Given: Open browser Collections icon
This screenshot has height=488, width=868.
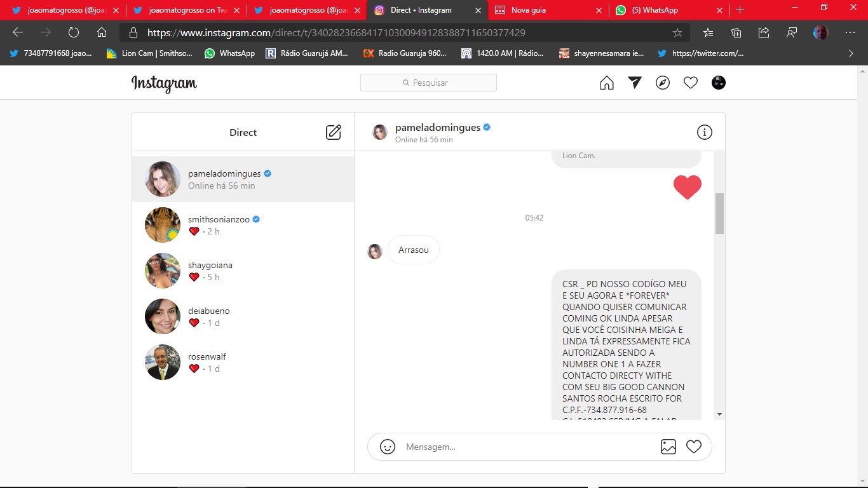Looking at the screenshot, I should (x=736, y=32).
